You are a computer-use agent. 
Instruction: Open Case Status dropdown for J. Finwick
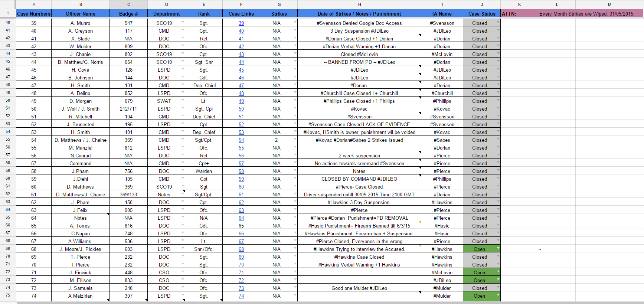498,272
